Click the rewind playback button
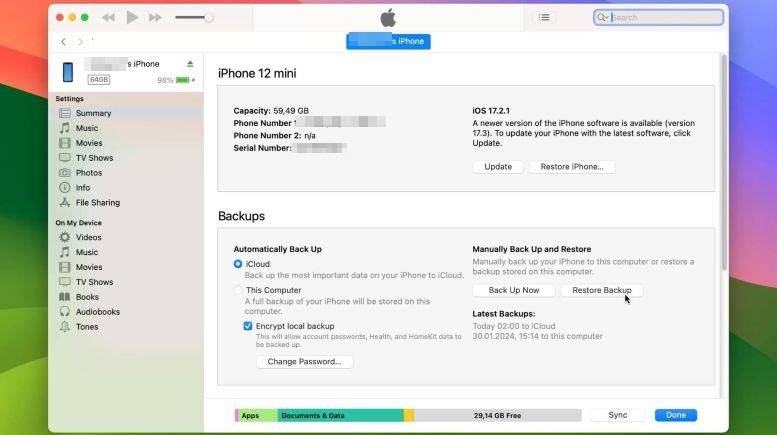Screen dimensions: 777x435 [x=108, y=18]
